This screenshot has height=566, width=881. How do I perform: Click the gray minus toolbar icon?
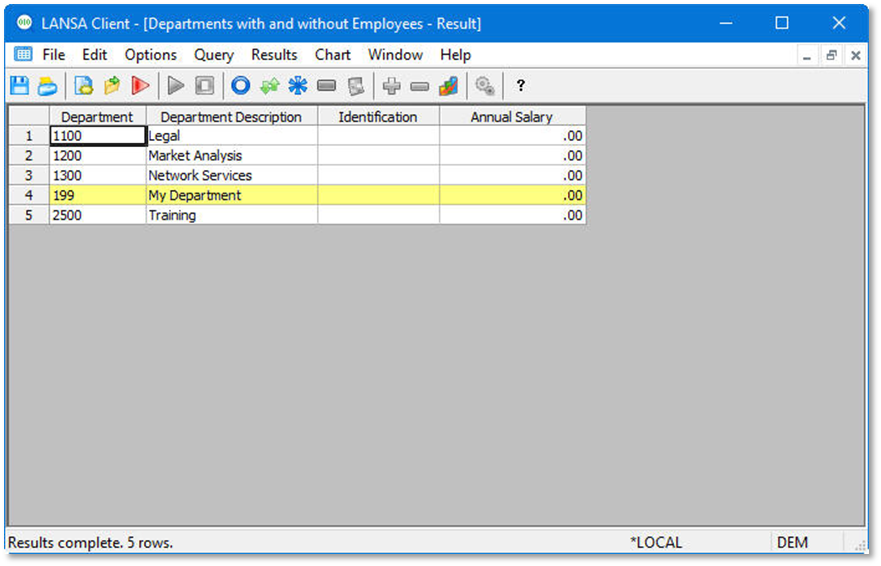(420, 86)
